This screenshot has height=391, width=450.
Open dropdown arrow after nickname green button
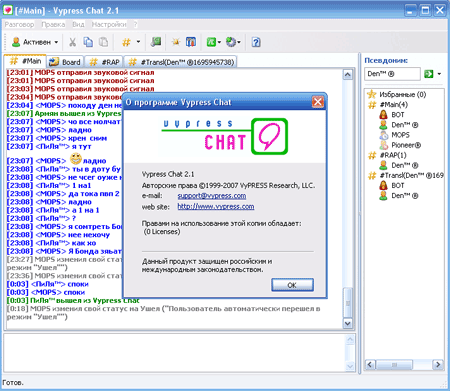pos(439,74)
